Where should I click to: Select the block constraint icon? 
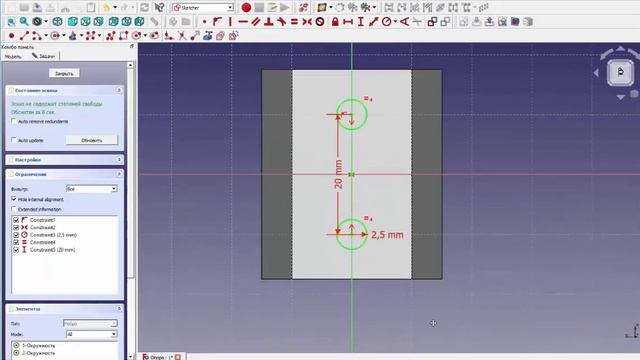tap(320, 22)
